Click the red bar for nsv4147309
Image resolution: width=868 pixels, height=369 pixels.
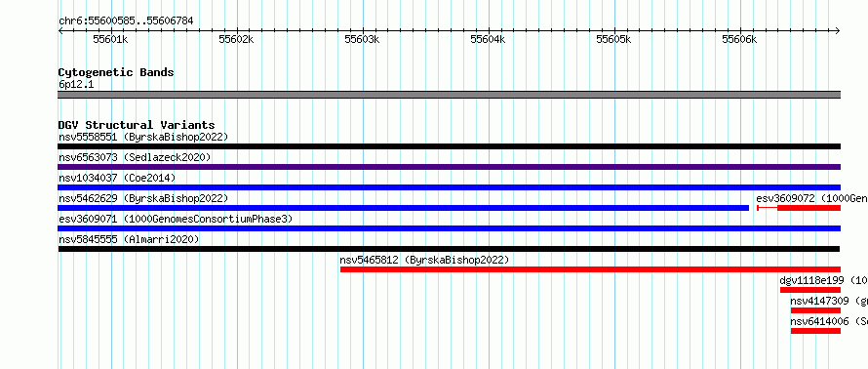[815, 310]
